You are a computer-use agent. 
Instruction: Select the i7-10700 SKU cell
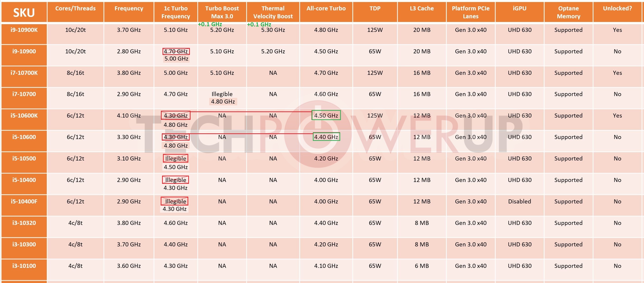pyautogui.click(x=24, y=98)
